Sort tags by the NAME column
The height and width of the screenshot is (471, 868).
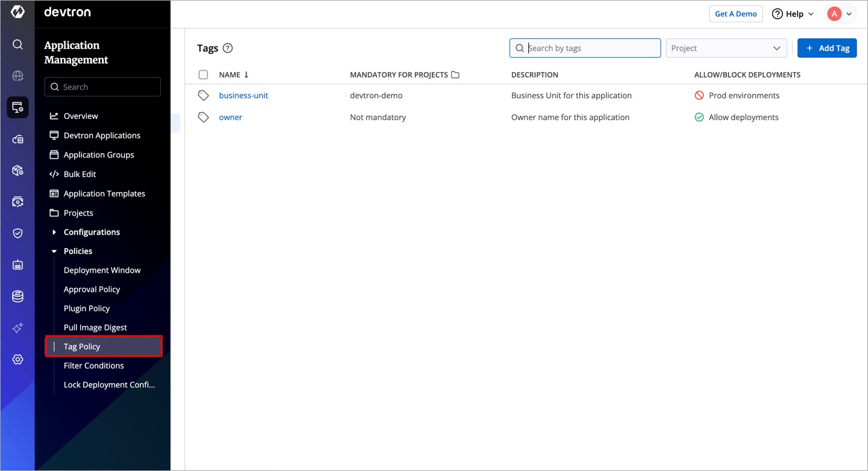pyautogui.click(x=234, y=75)
